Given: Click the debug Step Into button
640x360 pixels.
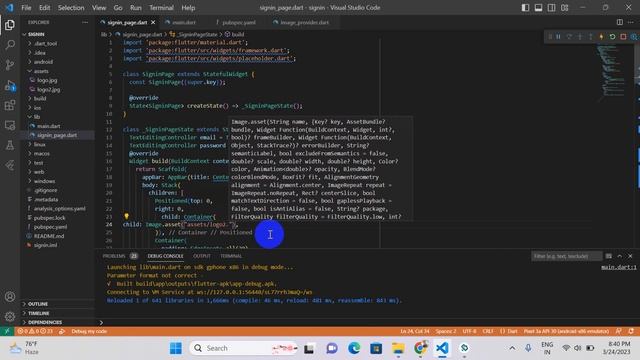Looking at the screenshot, I should pos(580,37).
